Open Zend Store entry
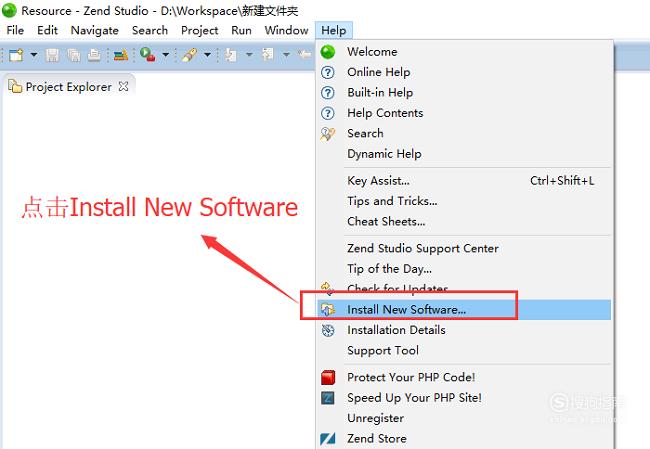This screenshot has height=449, width=650. tap(463, 438)
